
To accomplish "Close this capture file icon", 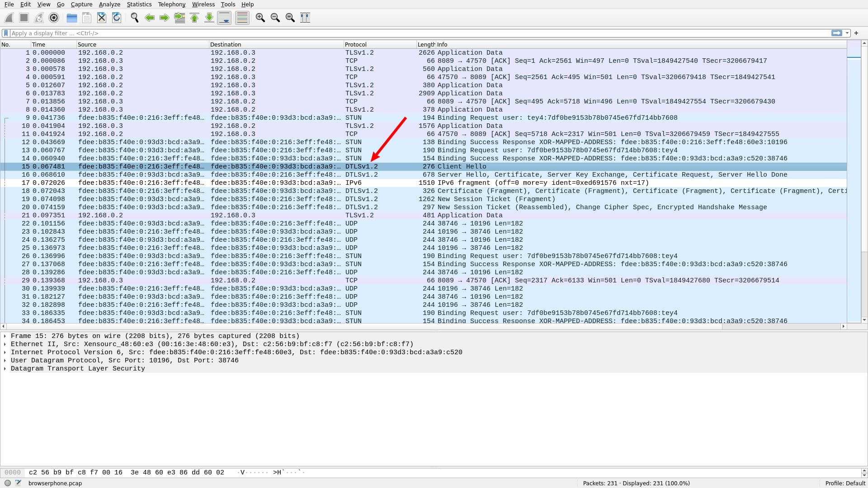I will [x=102, y=18].
